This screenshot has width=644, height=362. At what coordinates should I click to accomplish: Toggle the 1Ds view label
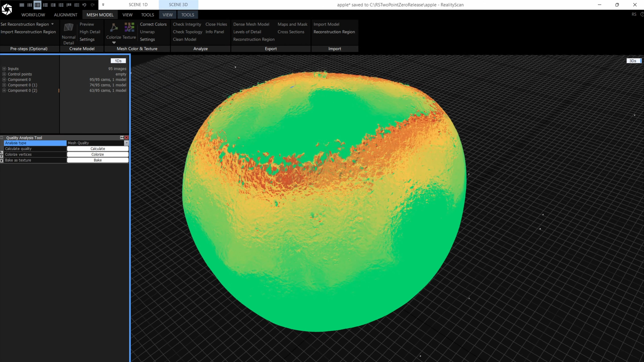(x=118, y=61)
